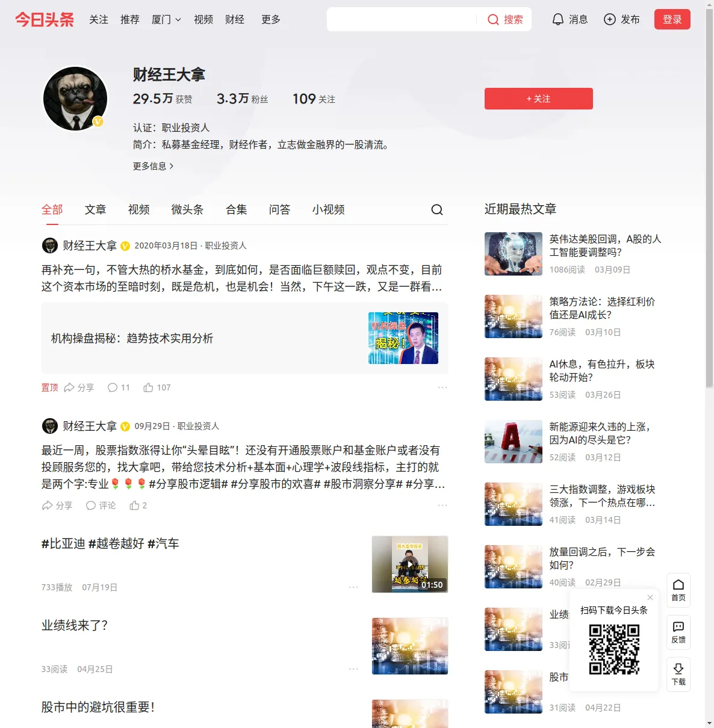714x728 pixels.
Task: Click the 置顶 pinned label
Action: [x=50, y=387]
